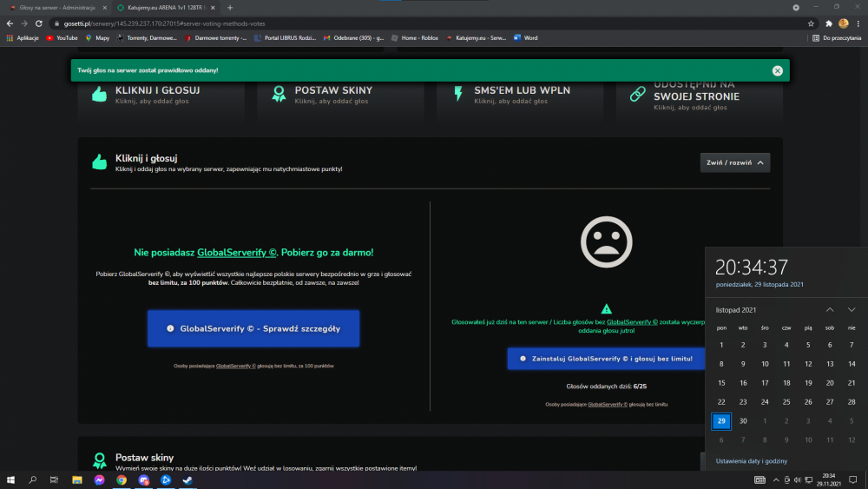Open the Mapy bookmark
This screenshot has width=868, height=489.
97,38
